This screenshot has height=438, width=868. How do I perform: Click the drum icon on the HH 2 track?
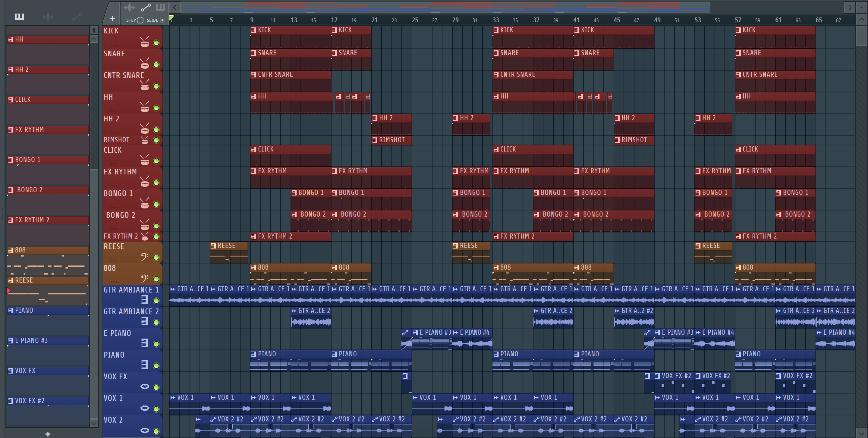pos(145,129)
